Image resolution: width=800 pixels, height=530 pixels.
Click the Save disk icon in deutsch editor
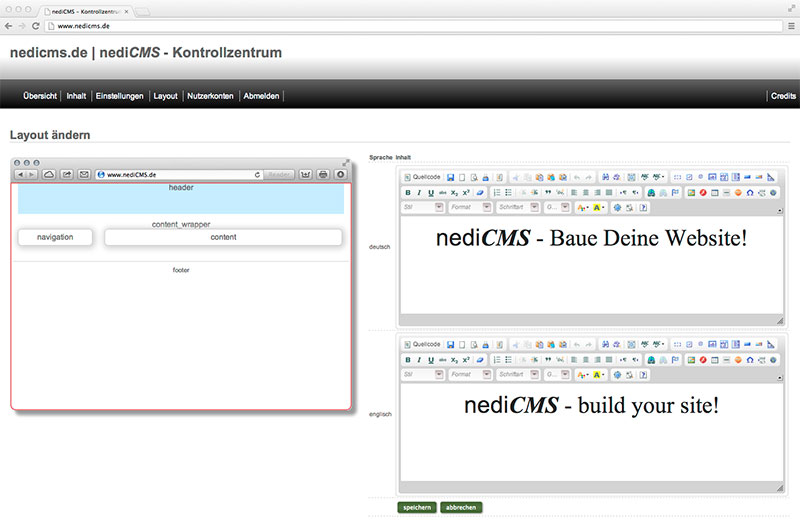coord(451,178)
